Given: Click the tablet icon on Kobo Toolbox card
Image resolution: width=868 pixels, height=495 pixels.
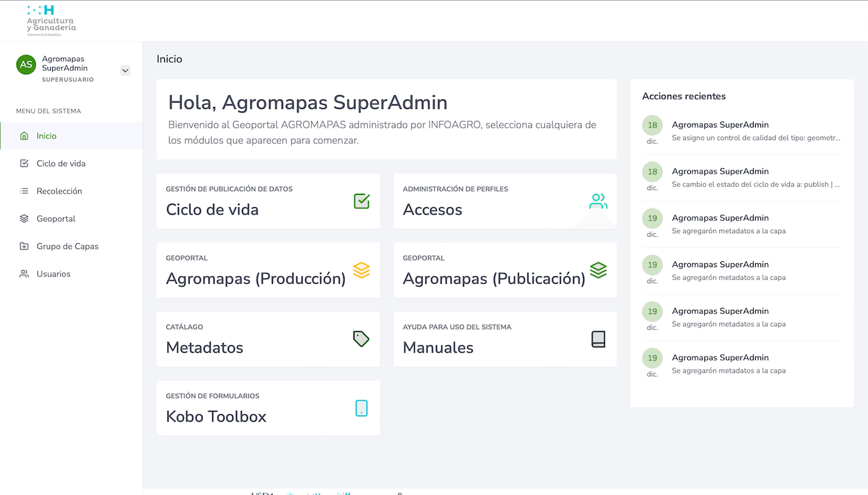Looking at the screenshot, I should pyautogui.click(x=361, y=408).
